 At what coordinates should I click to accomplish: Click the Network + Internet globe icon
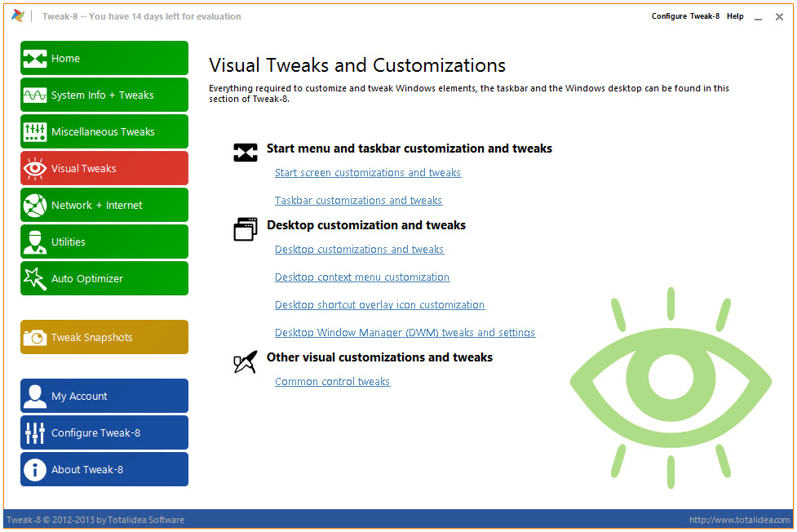[34, 205]
